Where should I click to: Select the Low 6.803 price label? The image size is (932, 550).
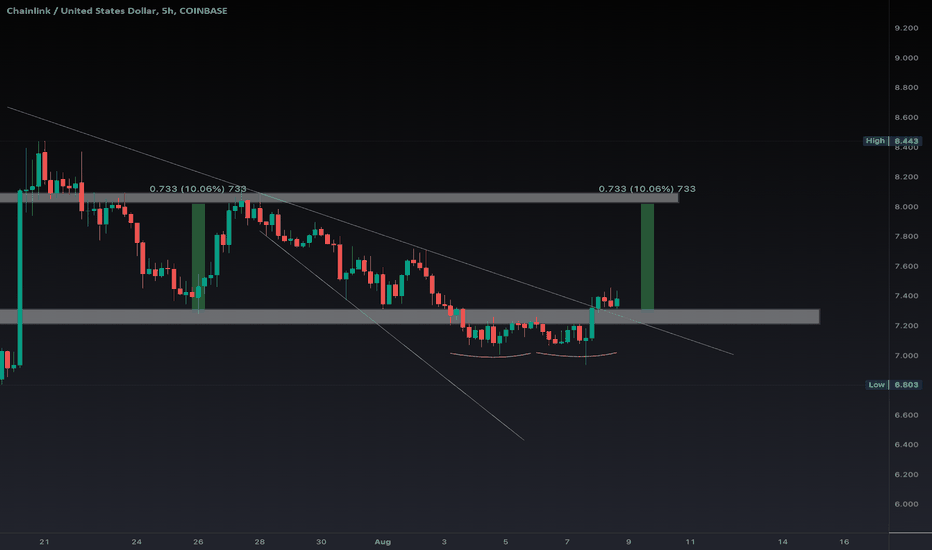894,385
